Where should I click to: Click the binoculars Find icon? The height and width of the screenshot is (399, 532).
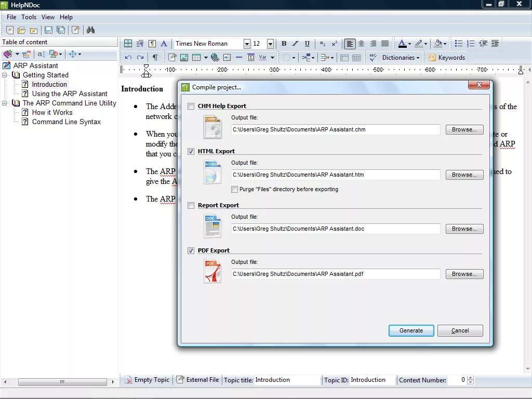click(90, 30)
